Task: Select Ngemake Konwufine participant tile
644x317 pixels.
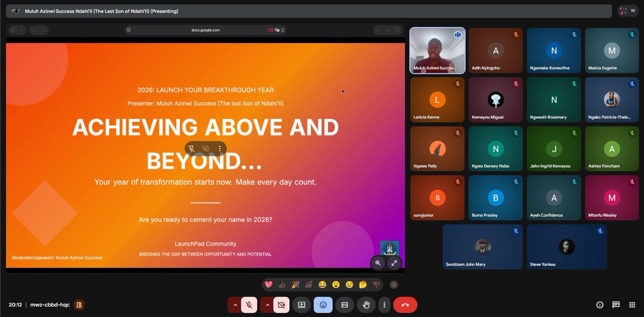Action: (554, 50)
